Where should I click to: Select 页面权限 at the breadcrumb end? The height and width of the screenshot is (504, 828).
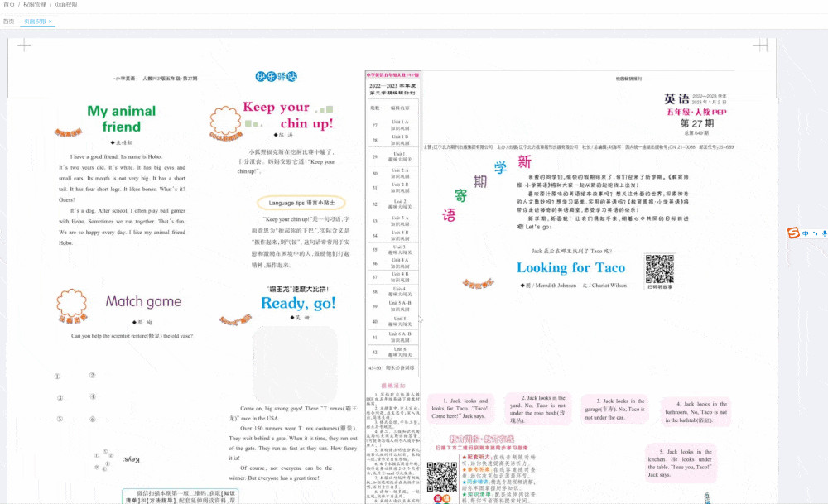click(x=66, y=5)
